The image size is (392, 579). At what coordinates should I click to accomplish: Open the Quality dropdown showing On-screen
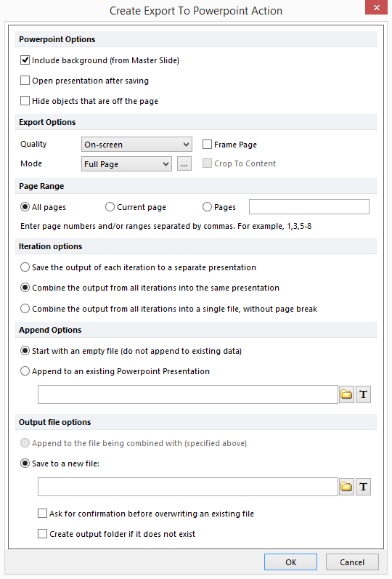coord(136,145)
